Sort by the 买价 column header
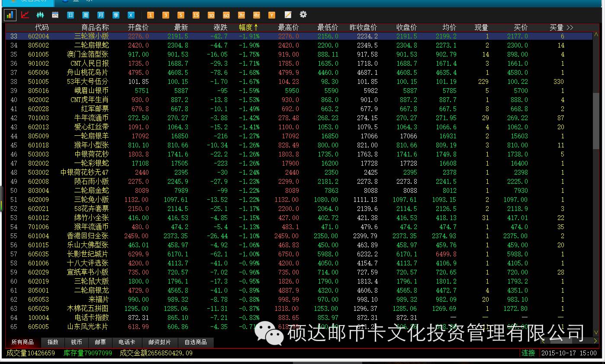 (x=521, y=27)
